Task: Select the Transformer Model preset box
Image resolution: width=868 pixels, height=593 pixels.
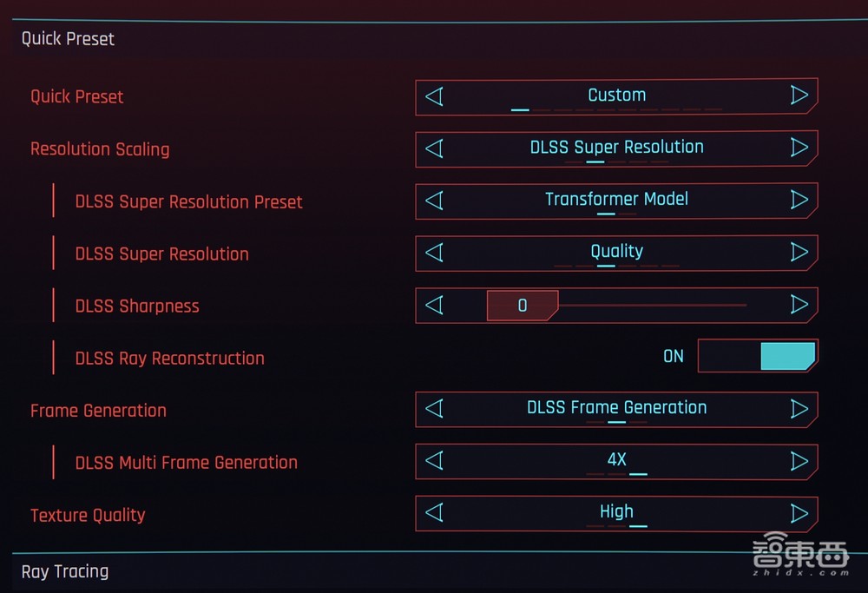Action: pos(616,200)
